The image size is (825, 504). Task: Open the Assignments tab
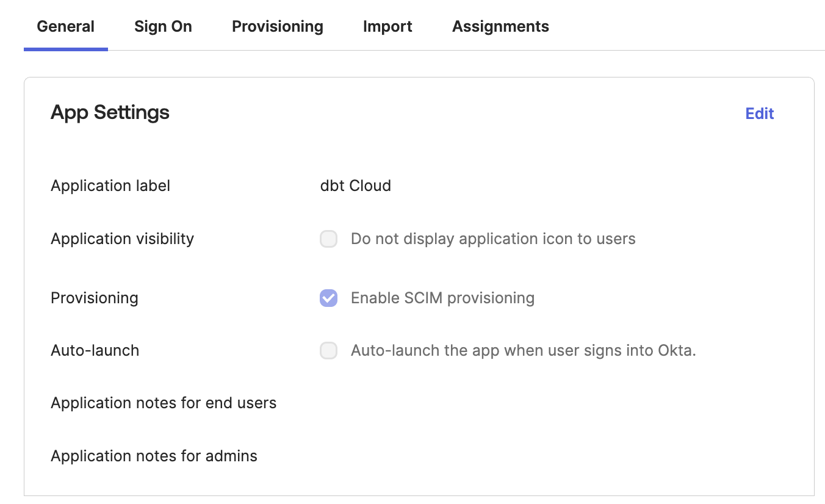[x=500, y=26]
